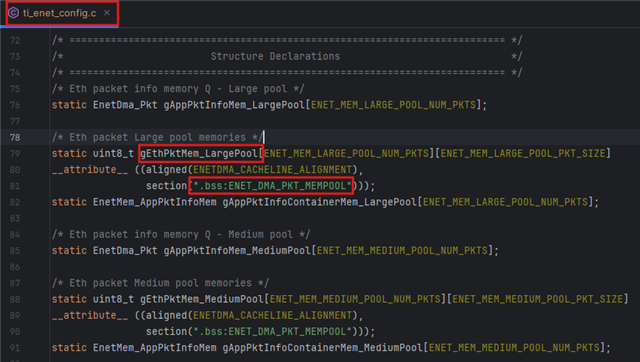Click line number 85 in the gutter
This screenshot has width=640, height=362.
(x=15, y=251)
